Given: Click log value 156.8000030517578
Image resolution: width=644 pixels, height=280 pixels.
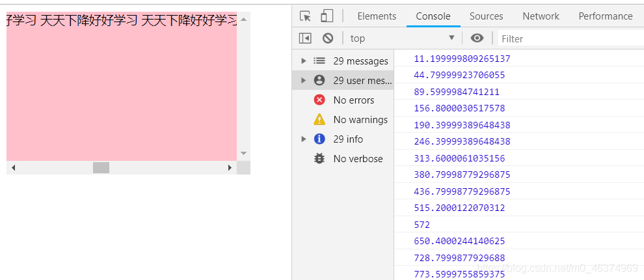Looking at the screenshot, I should 459,109.
